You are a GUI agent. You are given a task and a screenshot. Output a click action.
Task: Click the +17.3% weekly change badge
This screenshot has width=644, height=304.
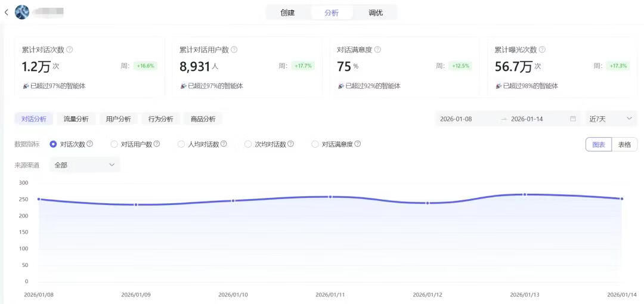click(618, 66)
